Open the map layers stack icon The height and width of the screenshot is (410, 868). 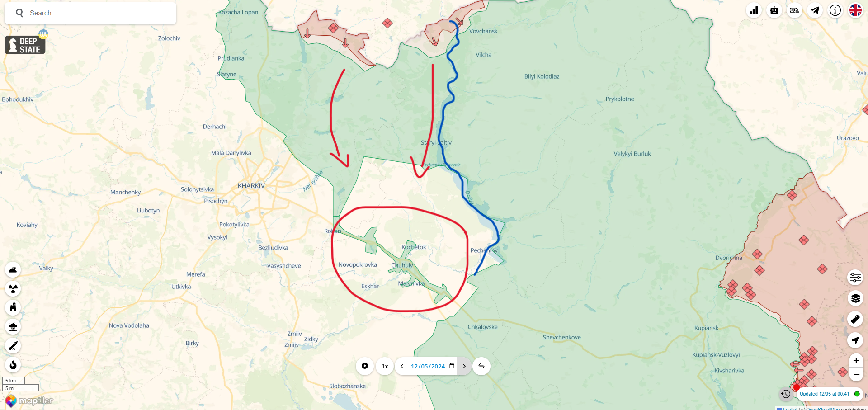(855, 298)
